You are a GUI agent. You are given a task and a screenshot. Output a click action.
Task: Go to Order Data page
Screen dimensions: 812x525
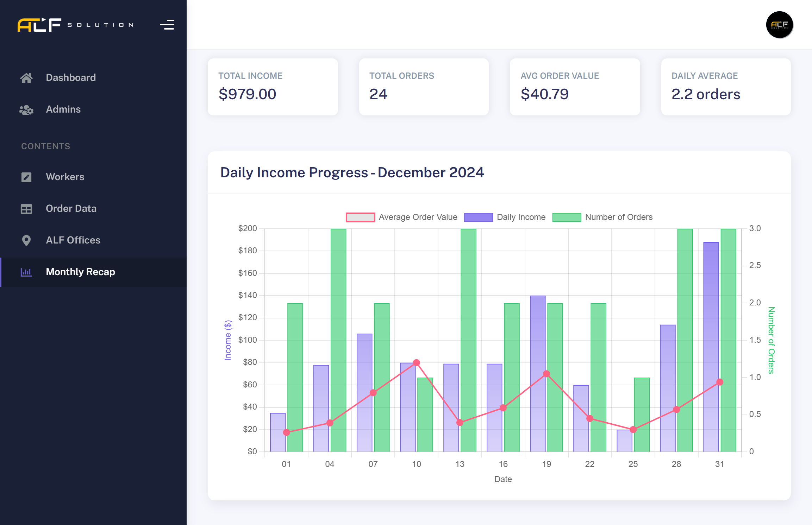coord(71,209)
